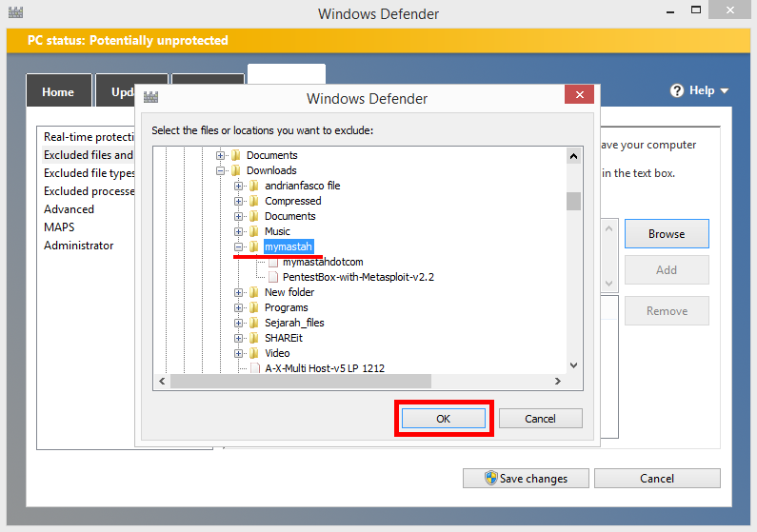The height and width of the screenshot is (532, 757).
Task: Select Documents folder inside Downloads
Action: (290, 216)
